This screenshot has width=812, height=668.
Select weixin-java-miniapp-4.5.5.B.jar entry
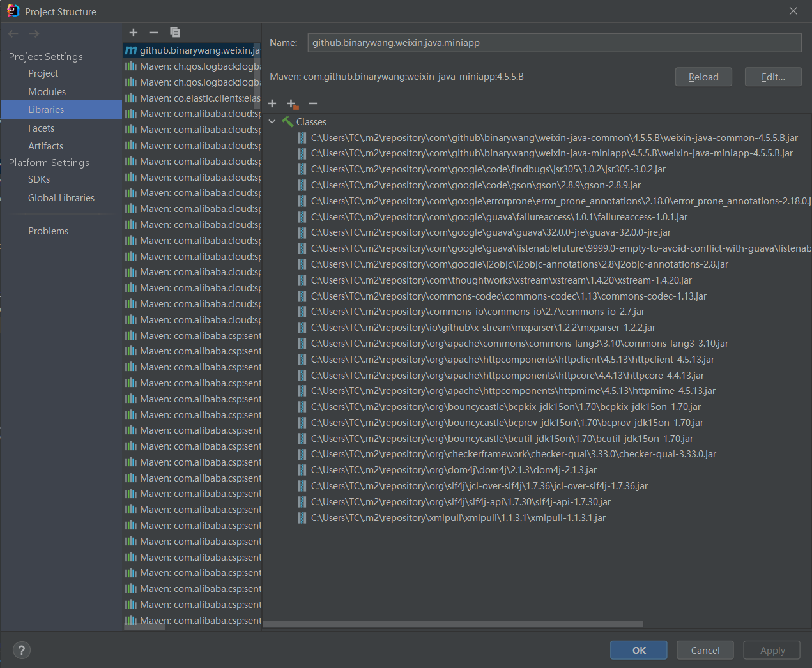pos(546,153)
